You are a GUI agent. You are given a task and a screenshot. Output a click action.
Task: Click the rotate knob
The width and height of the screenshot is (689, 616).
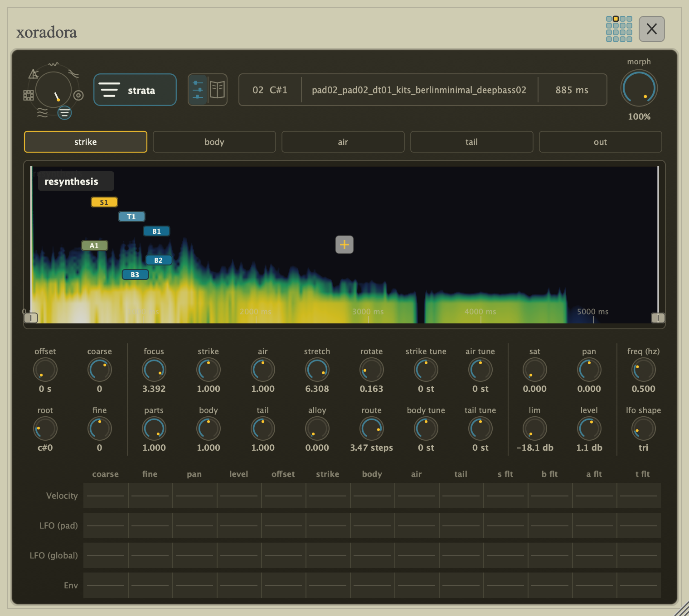pyautogui.click(x=372, y=370)
